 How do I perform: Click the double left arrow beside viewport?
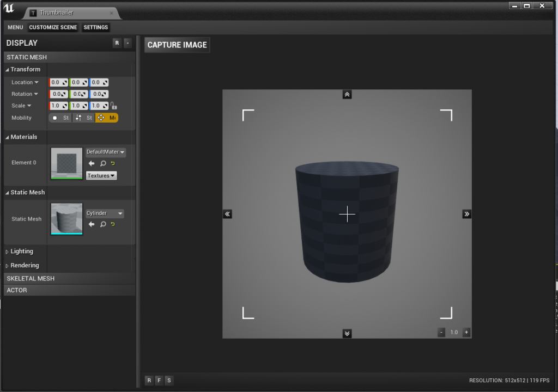(228, 214)
